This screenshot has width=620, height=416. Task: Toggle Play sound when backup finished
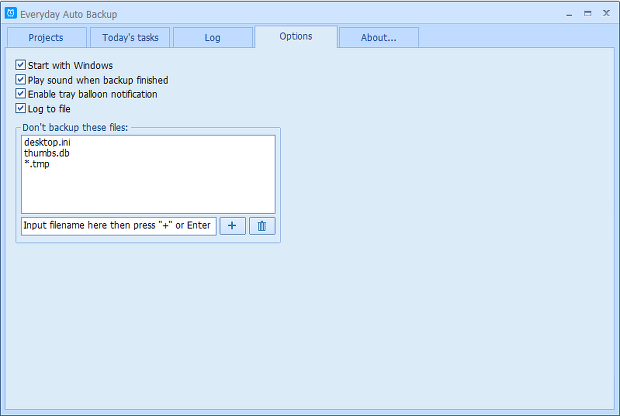click(21, 79)
